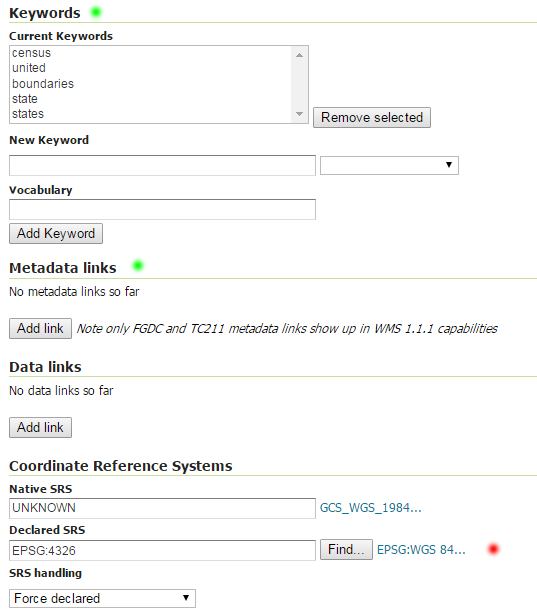The height and width of the screenshot is (616, 537).
Task: Select 'census' in Current Keywords list
Action: point(31,53)
